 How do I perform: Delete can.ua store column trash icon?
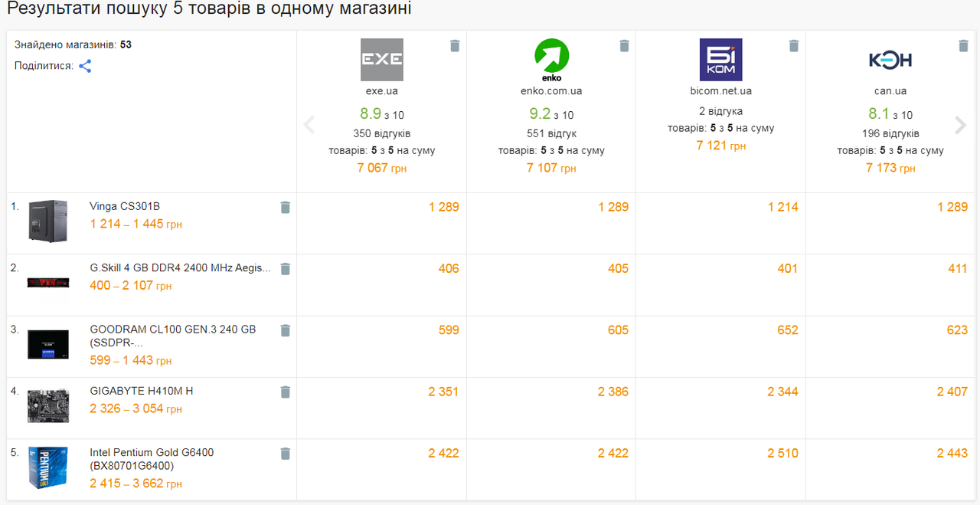click(x=963, y=46)
